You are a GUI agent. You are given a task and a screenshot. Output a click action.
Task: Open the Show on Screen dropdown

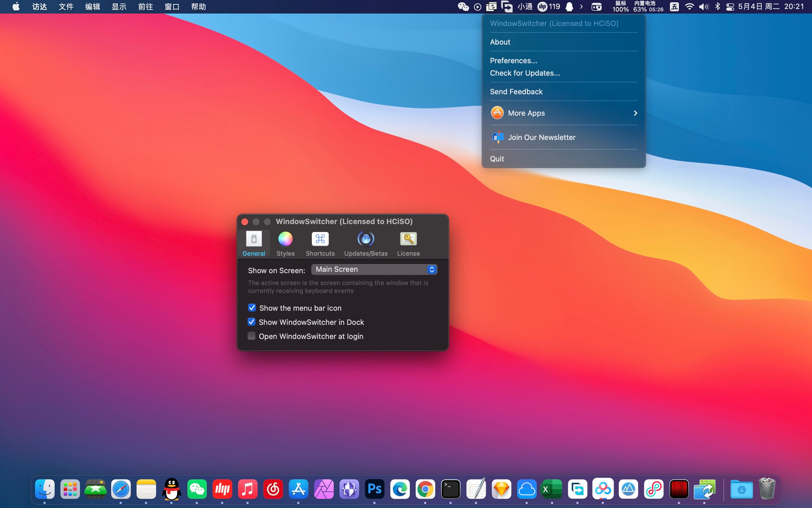pyautogui.click(x=374, y=270)
